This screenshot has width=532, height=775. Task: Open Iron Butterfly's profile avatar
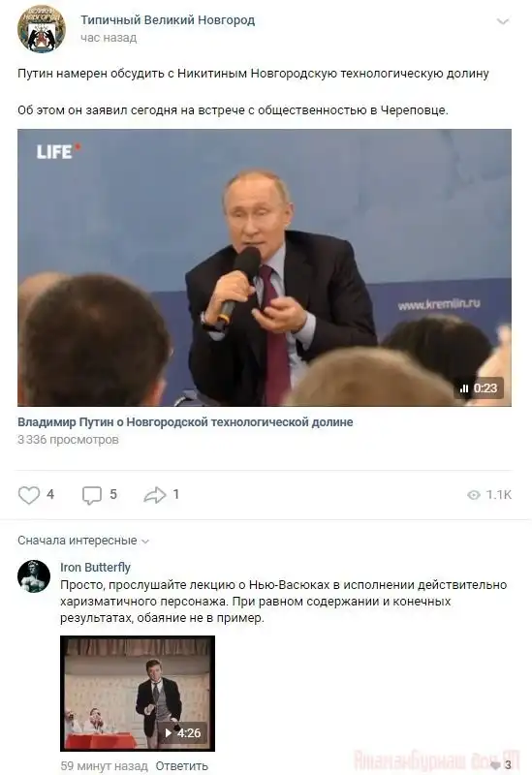click(x=34, y=576)
